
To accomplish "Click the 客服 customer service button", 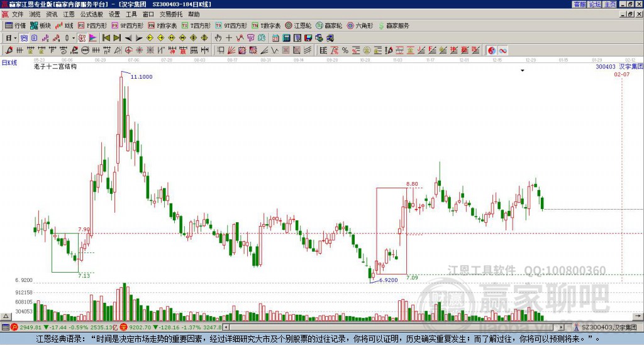I will click(x=579, y=4).
